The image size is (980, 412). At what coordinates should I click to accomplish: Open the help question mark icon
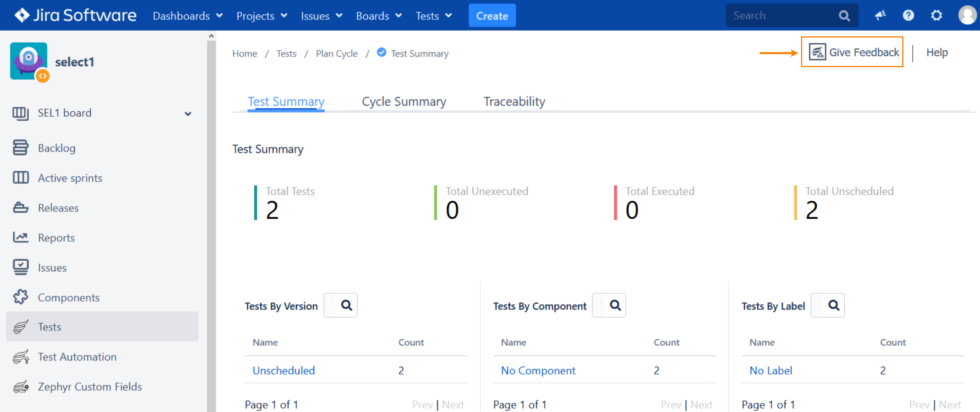pos(908,16)
